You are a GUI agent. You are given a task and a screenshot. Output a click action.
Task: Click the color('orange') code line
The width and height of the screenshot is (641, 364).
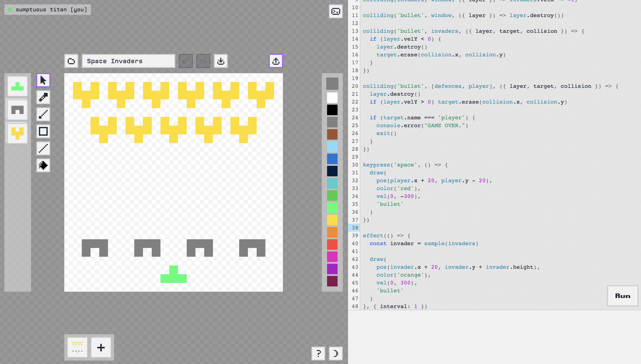[x=403, y=275]
